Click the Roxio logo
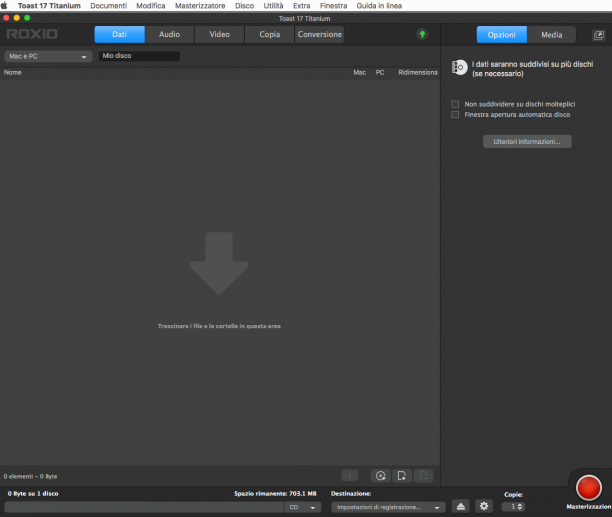612x517 pixels. pyautogui.click(x=32, y=34)
